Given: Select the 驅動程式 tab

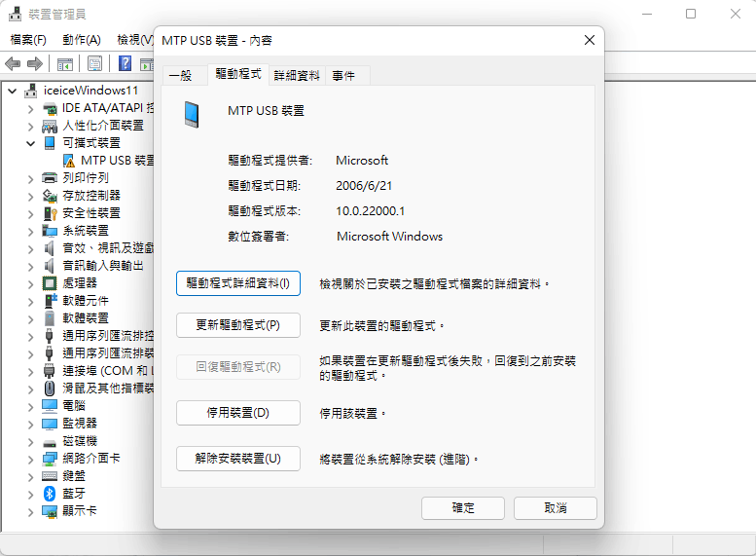Looking at the screenshot, I should 238,74.
